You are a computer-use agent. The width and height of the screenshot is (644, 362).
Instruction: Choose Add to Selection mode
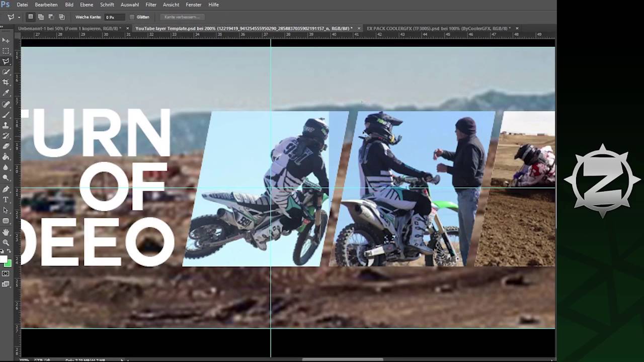point(41,17)
